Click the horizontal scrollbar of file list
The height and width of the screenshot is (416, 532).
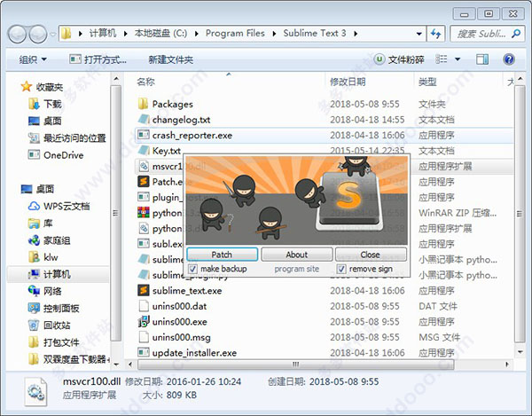pyautogui.click(x=296, y=365)
